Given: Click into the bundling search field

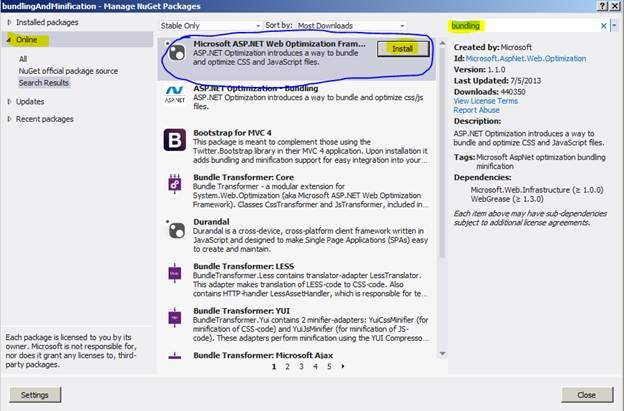Looking at the screenshot, I should (x=524, y=26).
